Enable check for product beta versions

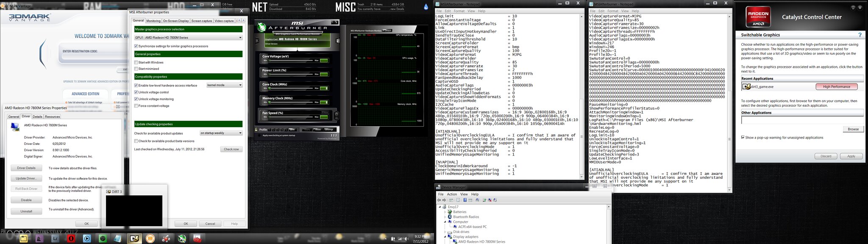tap(136, 141)
